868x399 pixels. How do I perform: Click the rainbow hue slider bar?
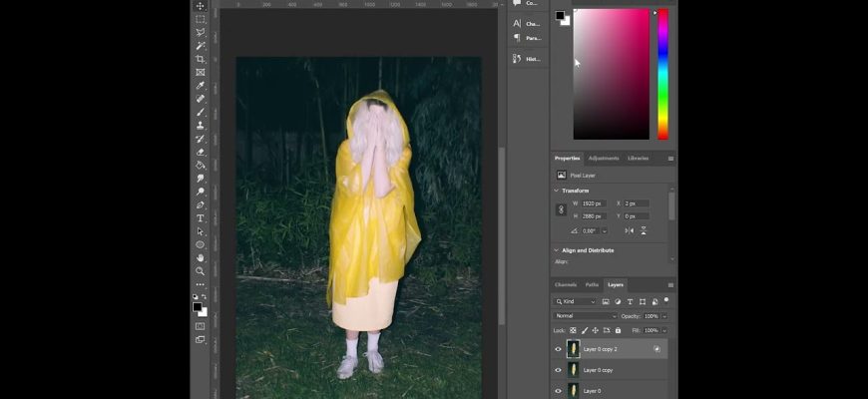tap(662, 74)
